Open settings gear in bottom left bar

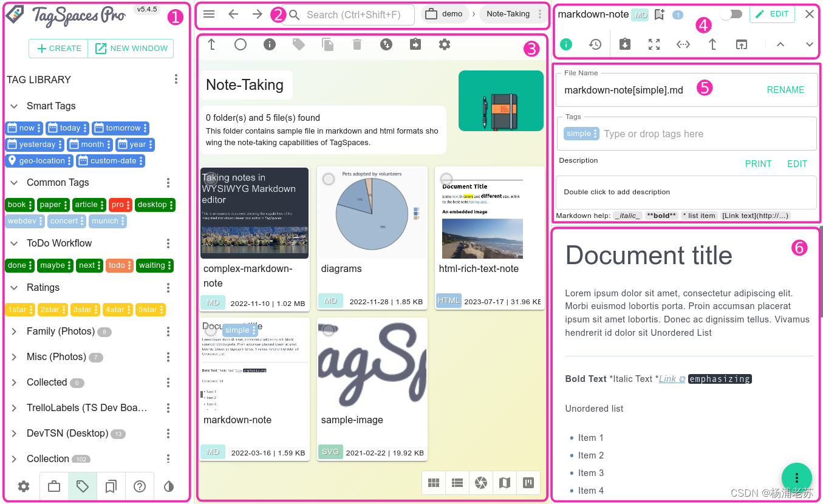click(24, 486)
